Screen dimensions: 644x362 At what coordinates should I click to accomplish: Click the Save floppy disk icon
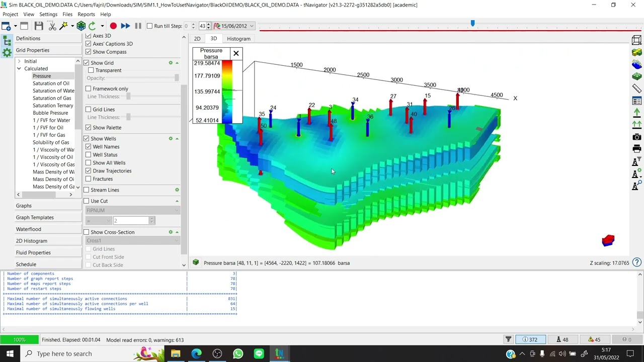click(x=39, y=26)
